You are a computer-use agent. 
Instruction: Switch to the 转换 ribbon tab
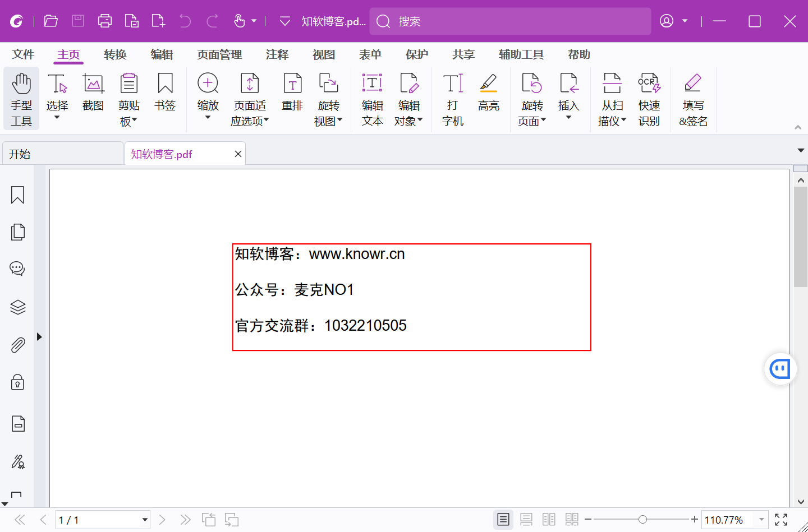pyautogui.click(x=115, y=54)
